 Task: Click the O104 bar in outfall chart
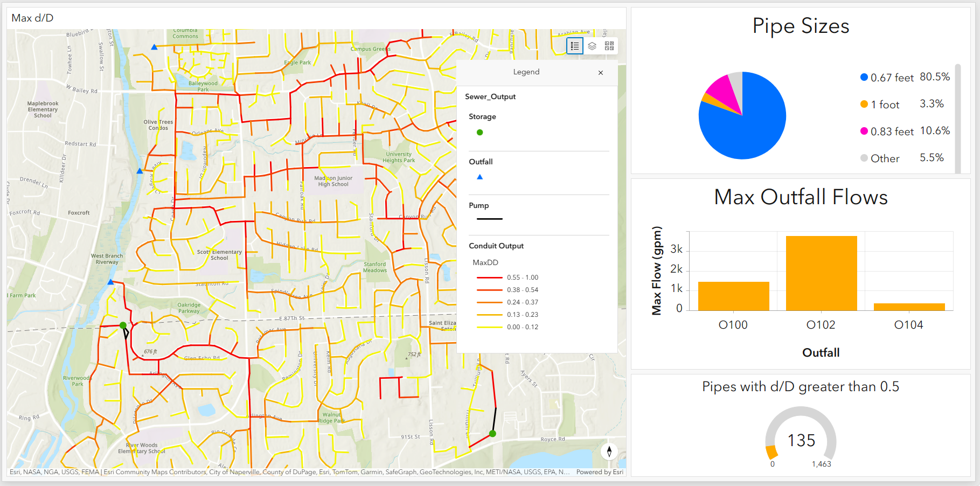click(x=909, y=307)
